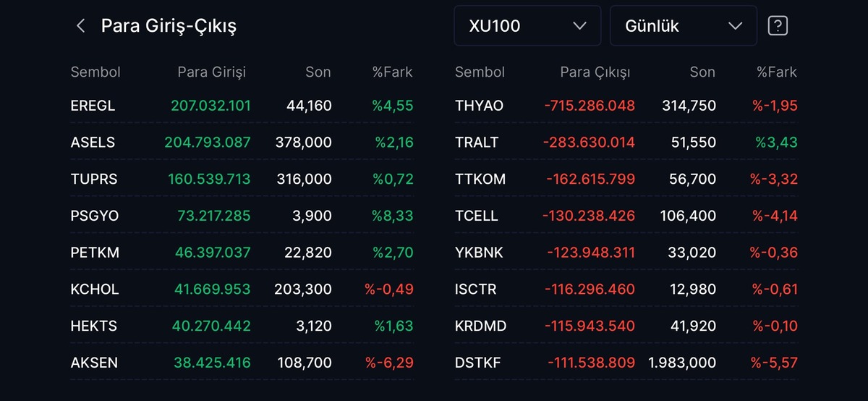Click the Günlük dropdown chevron arrow

[736, 26]
